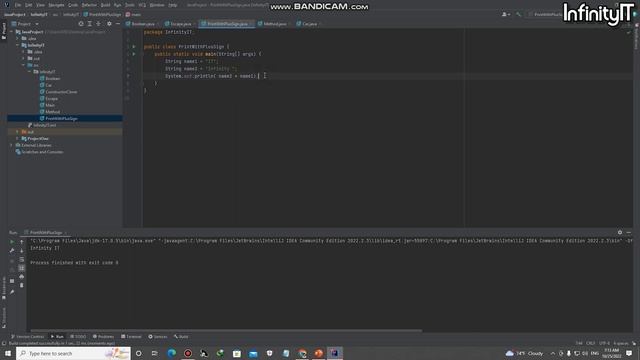This screenshot has height=360, width=640.
Task: Click Bandicam record icon in taskbar
Action: click(x=188, y=353)
